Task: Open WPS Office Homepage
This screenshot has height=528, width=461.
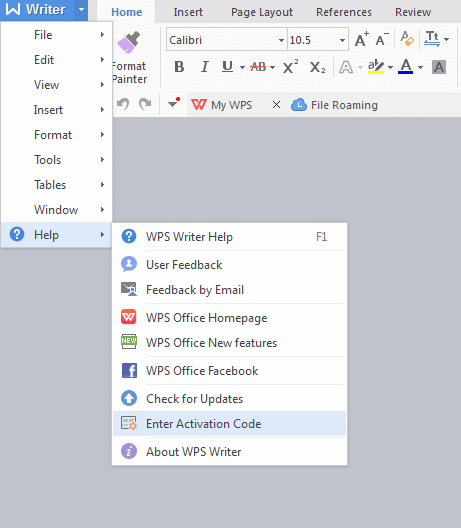Action: coord(229,318)
